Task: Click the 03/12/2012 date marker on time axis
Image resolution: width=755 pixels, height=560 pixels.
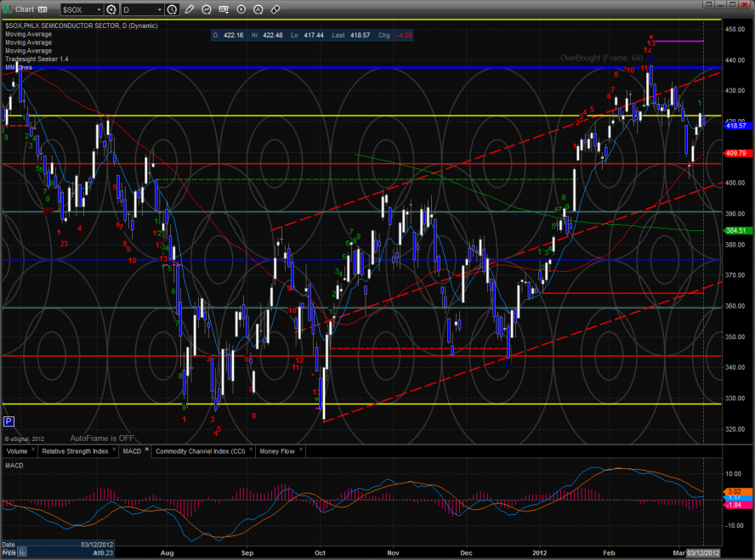Action: point(703,553)
